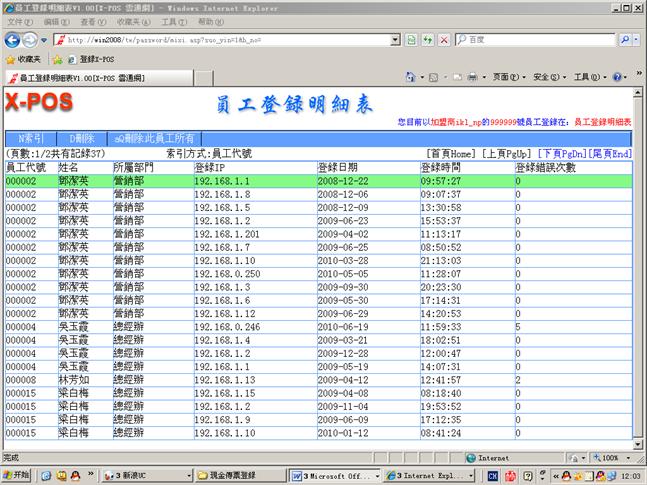Click the Favorites star 收藏夹 button
The width and height of the screenshot is (647, 485).
(22, 59)
